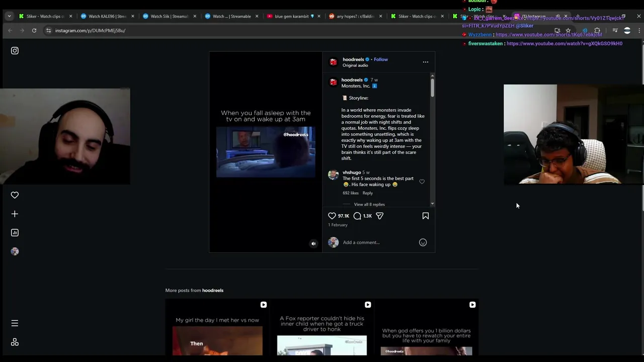This screenshot has height=362, width=644.
Task: Open Wyzzbenn's YouTube shorts link in chat
Action: pos(548,35)
